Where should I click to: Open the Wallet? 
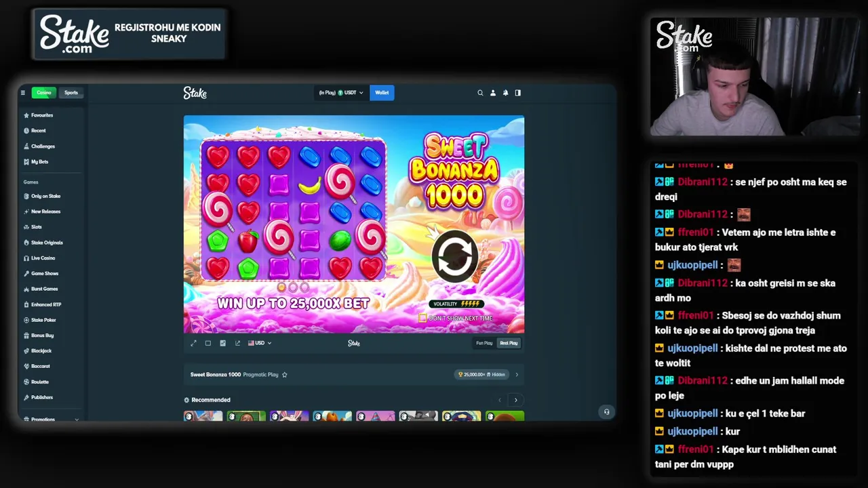click(x=382, y=93)
